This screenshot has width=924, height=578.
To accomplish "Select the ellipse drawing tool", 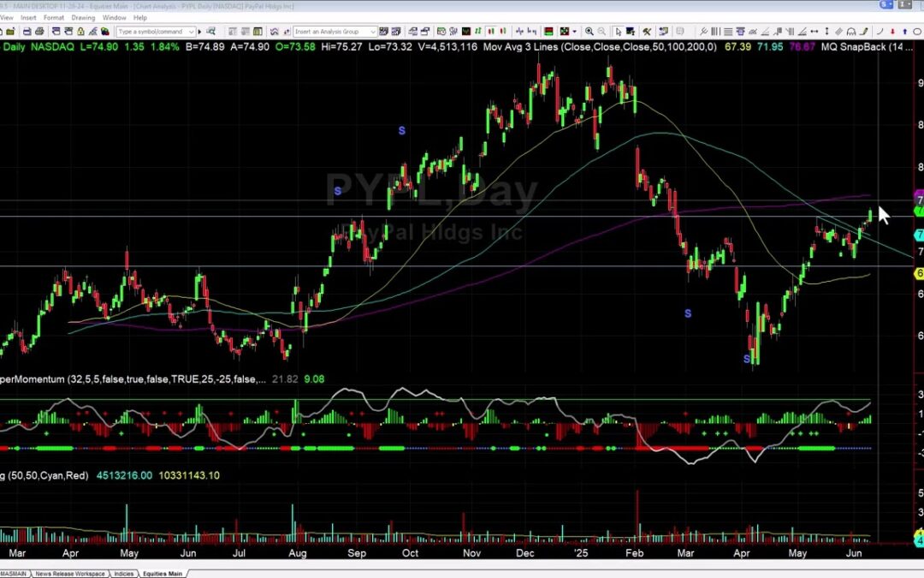I will 917,32.
